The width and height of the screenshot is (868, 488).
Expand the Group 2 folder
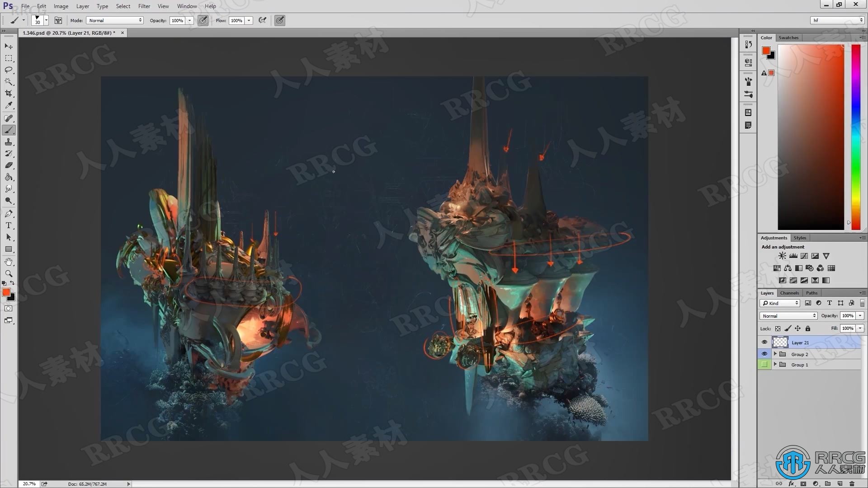tap(775, 354)
